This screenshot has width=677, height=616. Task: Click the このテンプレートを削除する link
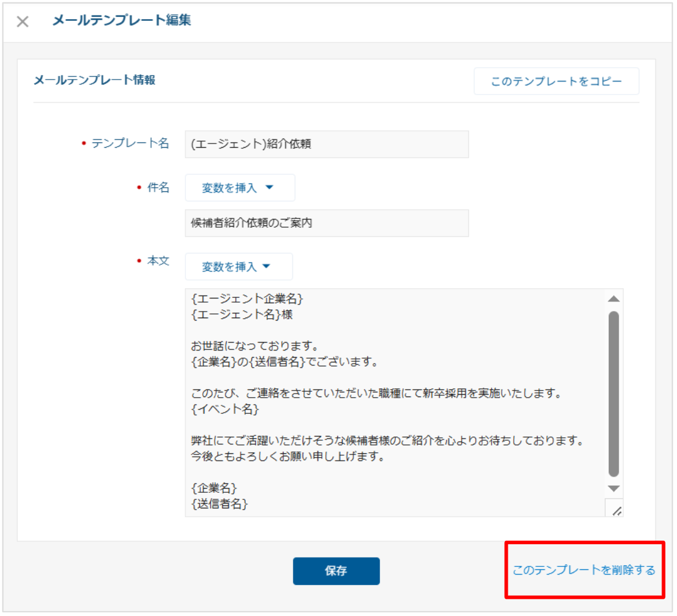(584, 570)
